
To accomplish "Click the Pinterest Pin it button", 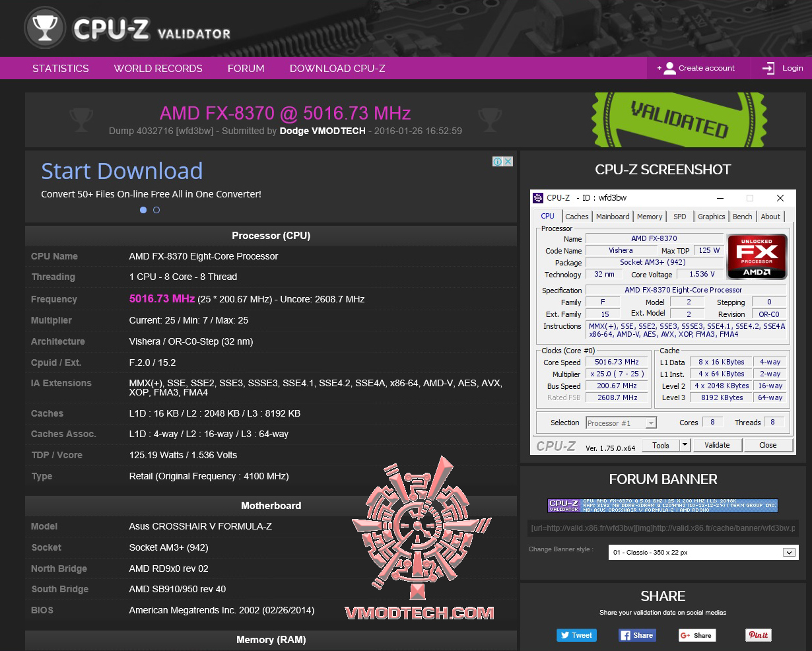I will (x=758, y=635).
